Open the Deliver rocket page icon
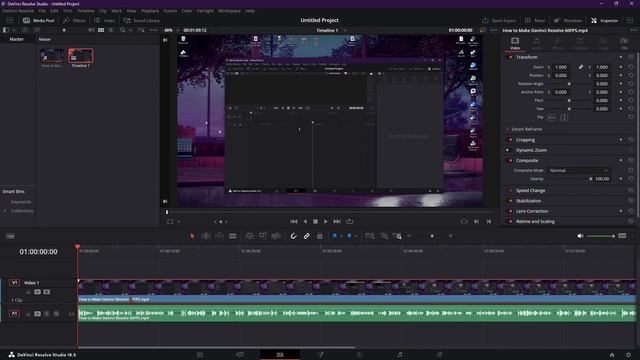640x360 pixels. (x=440, y=355)
